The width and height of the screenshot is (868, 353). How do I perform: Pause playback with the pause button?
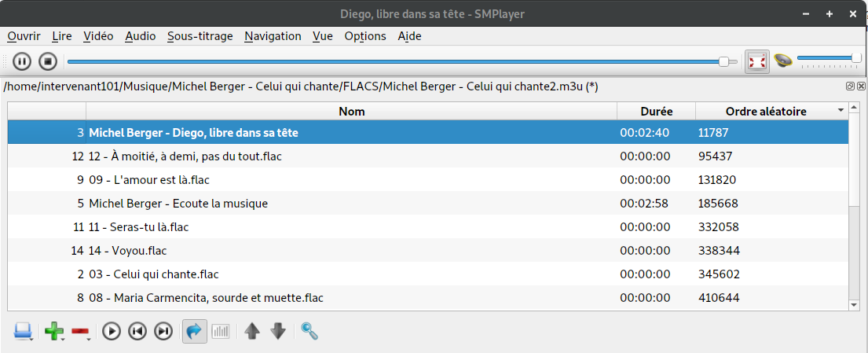(x=22, y=61)
